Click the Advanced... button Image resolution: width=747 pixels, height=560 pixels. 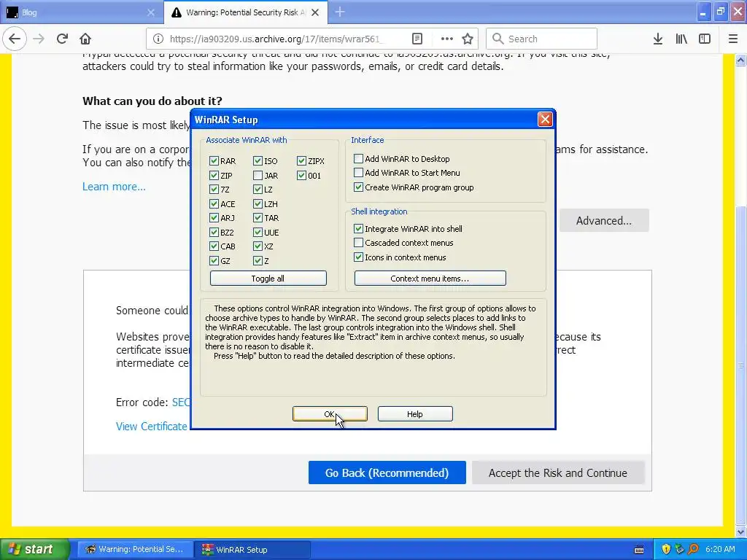[x=603, y=220]
